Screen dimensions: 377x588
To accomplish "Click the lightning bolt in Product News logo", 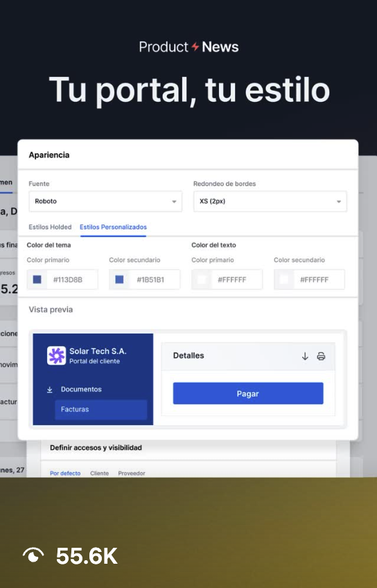I will click(x=195, y=47).
